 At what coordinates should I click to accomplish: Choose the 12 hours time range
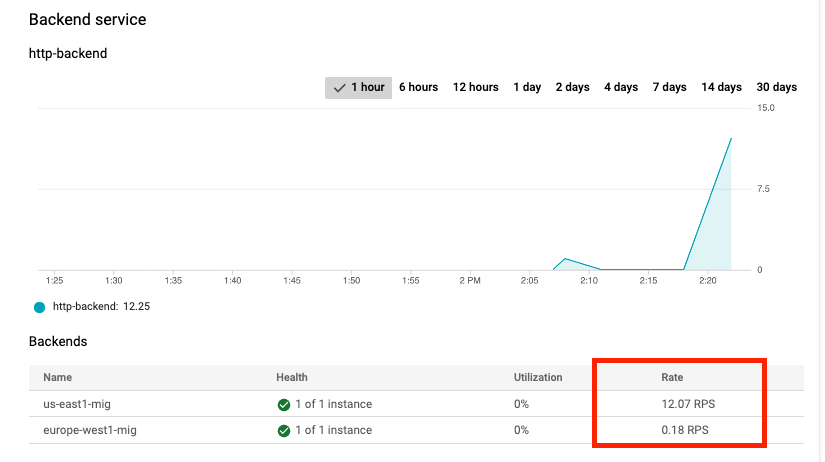tap(475, 87)
